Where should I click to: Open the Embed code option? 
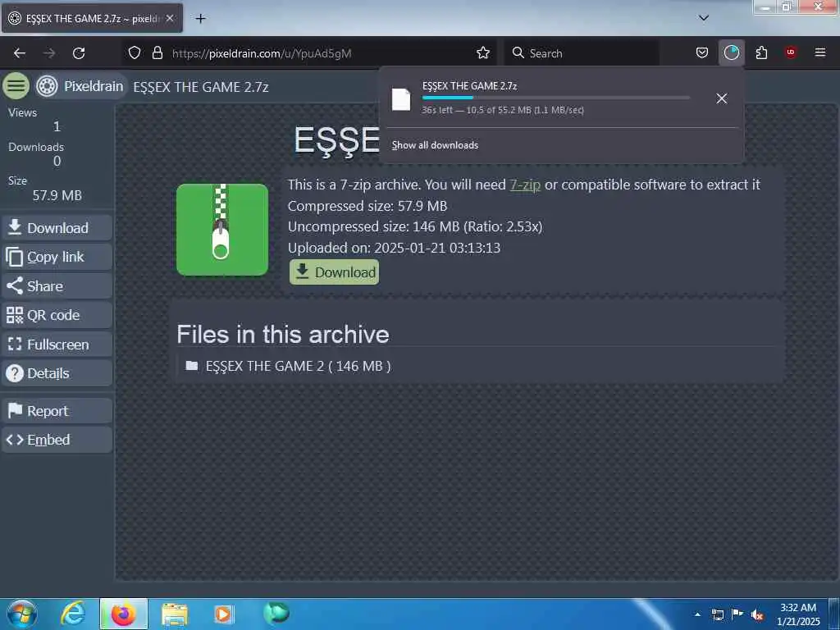coord(57,440)
